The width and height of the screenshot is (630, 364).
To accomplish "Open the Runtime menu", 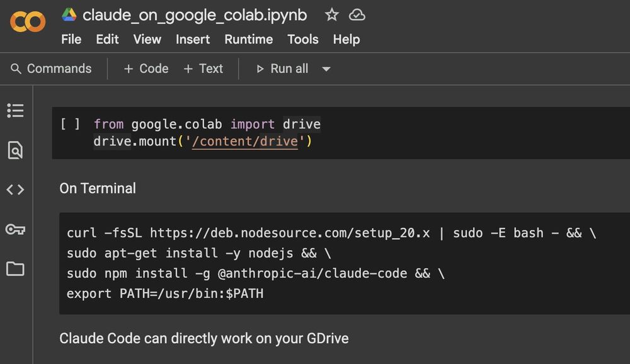I will (x=249, y=40).
